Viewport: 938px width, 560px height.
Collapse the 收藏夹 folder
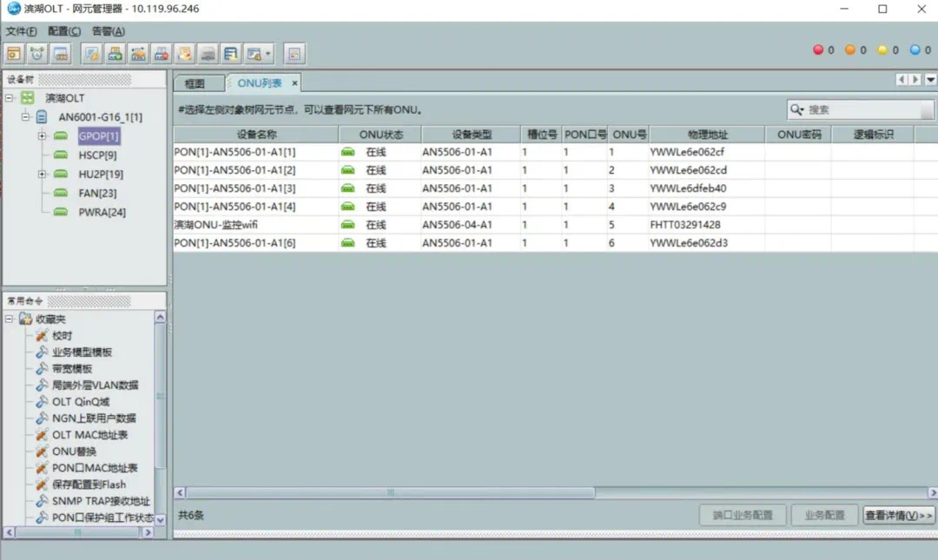coord(10,319)
